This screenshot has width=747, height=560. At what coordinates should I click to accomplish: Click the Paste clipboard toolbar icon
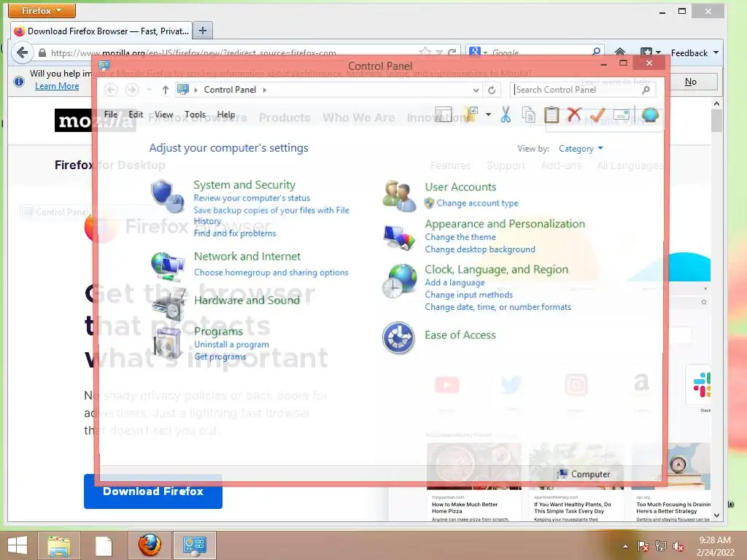point(551,114)
